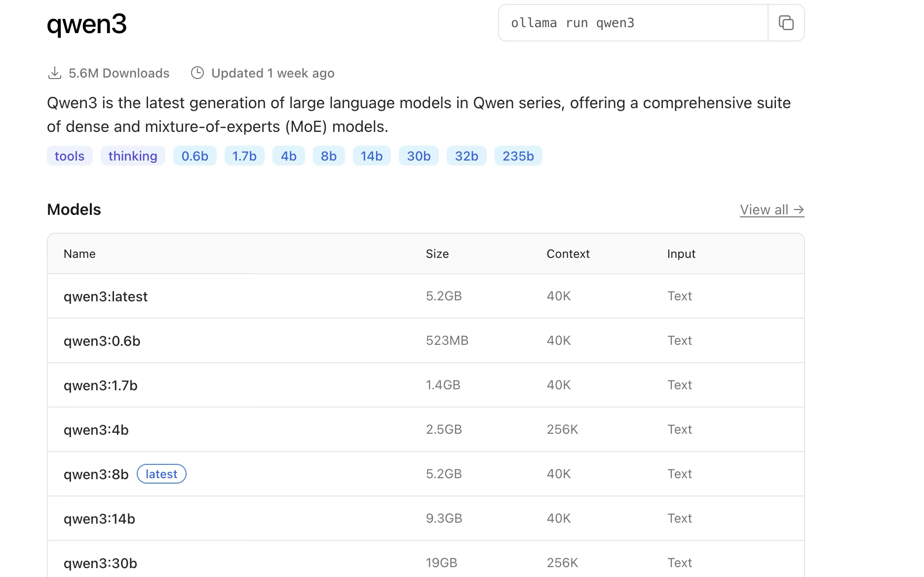Select the 1.7b size tag
This screenshot has height=577, width=924.
point(244,156)
